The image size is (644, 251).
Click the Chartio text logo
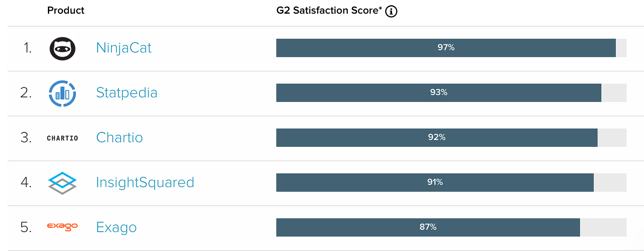pos(62,138)
